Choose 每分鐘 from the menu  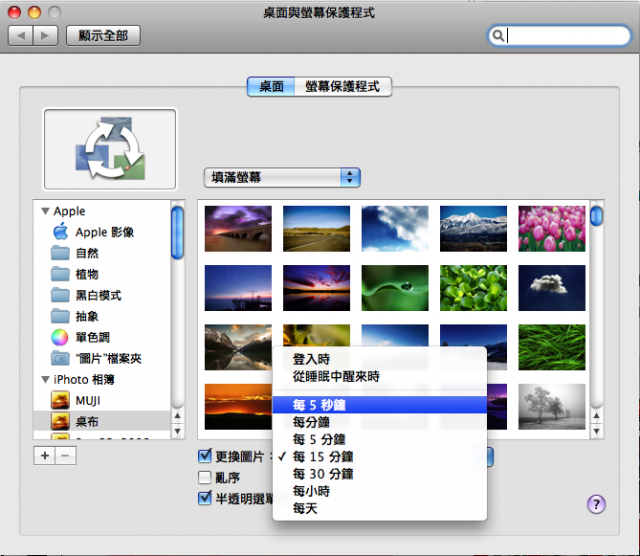point(380,422)
